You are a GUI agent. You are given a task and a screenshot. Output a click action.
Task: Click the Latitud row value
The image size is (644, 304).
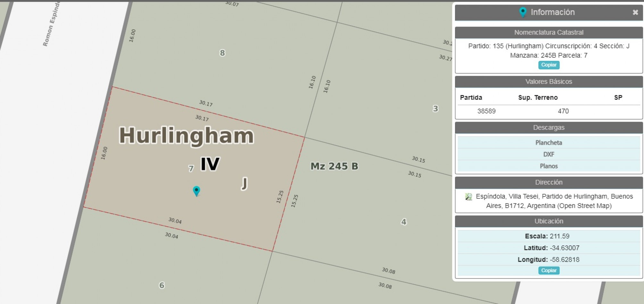pyautogui.click(x=564, y=248)
